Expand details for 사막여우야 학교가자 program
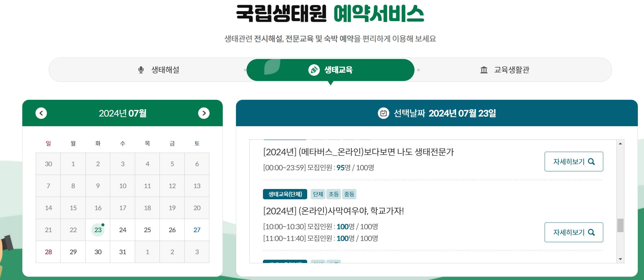The image size is (644, 280). coord(574,232)
